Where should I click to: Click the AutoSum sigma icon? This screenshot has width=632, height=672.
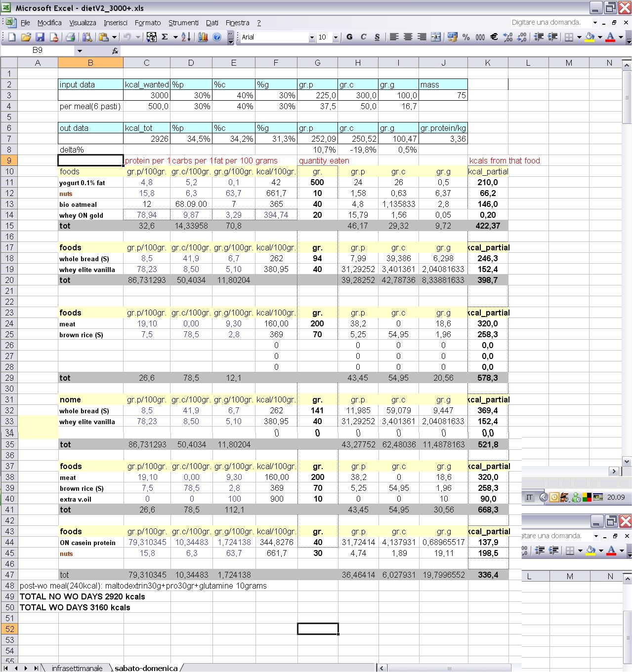[165, 37]
